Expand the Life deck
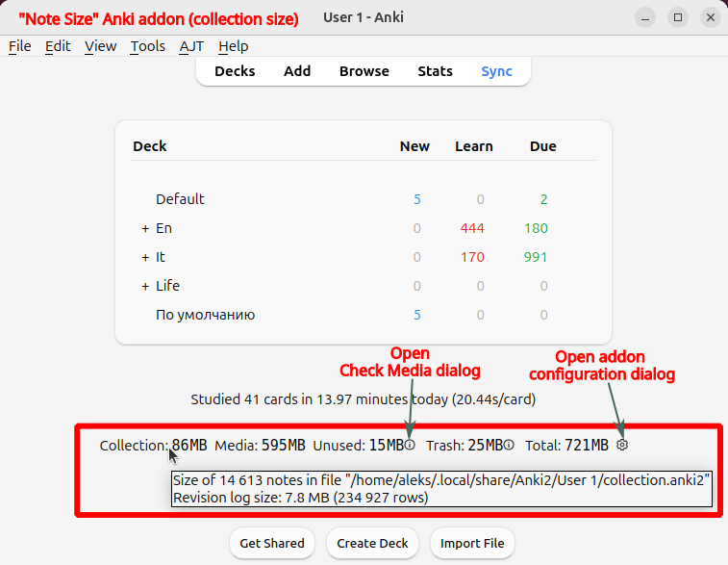Image resolution: width=728 pixels, height=565 pixels. pos(146,286)
